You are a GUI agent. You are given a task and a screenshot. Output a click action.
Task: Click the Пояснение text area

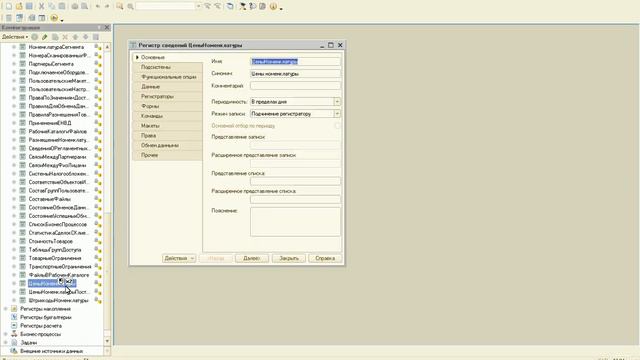pos(295,222)
